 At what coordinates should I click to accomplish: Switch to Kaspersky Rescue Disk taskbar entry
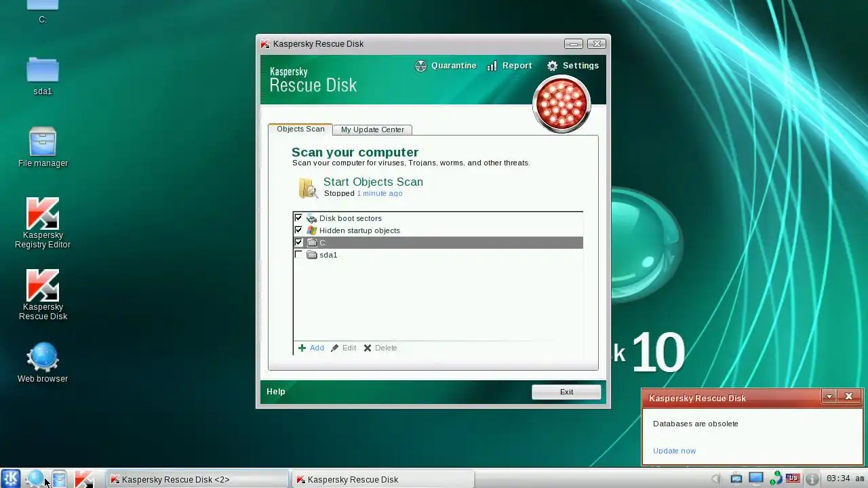(383, 479)
